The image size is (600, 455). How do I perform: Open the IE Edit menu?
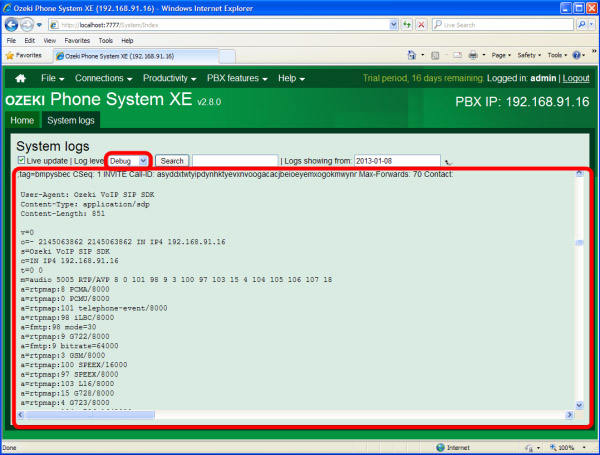(x=29, y=41)
